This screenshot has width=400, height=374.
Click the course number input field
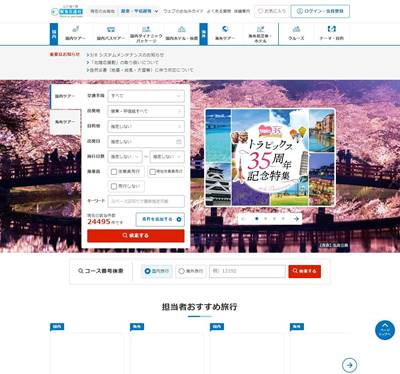247,271
